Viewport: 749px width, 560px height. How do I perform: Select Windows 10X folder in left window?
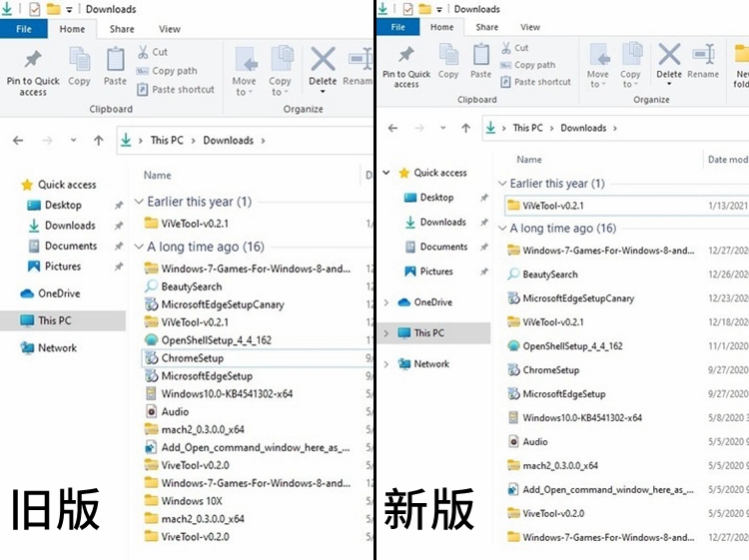click(x=192, y=501)
